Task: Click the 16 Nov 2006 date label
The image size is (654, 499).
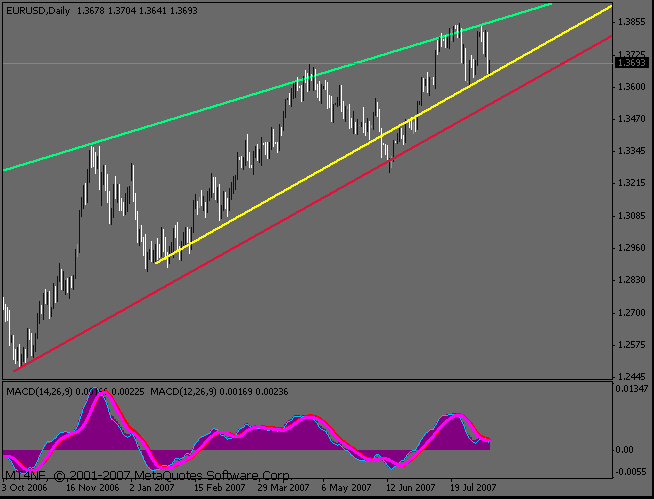Action: 93,487
